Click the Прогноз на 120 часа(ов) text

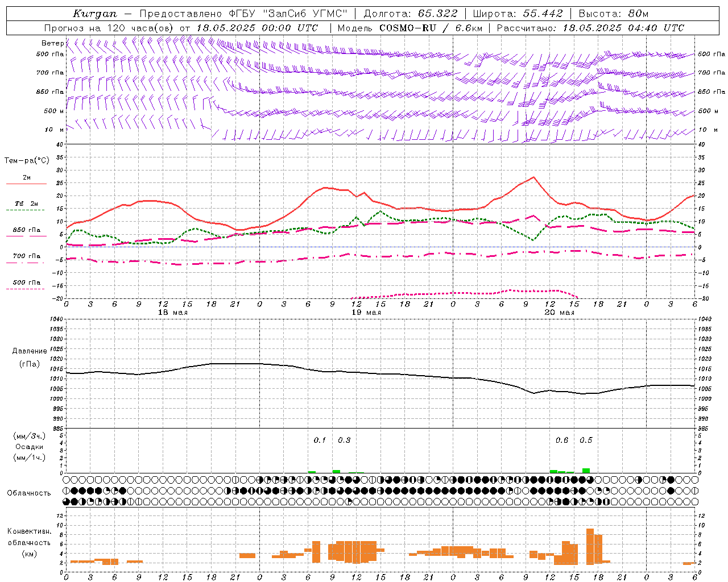point(109,28)
